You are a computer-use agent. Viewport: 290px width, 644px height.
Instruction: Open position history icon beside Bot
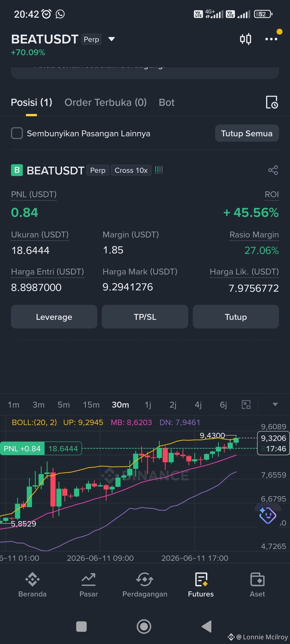(272, 102)
